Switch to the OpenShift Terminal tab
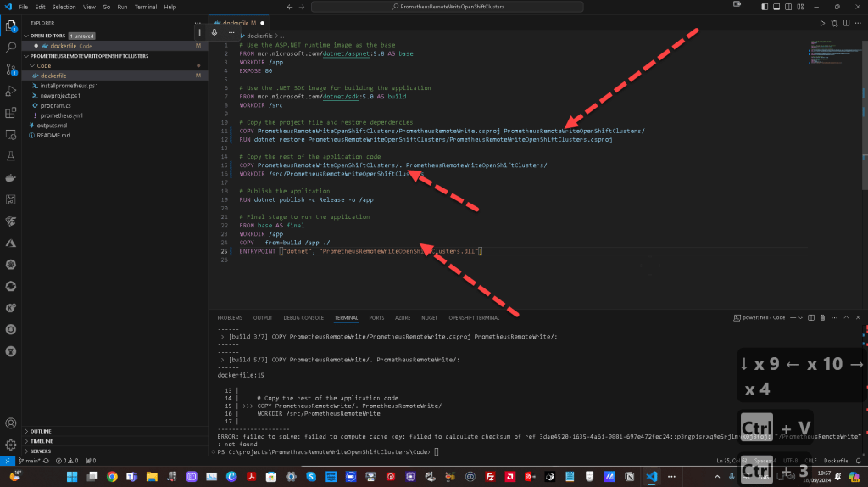 [474, 318]
